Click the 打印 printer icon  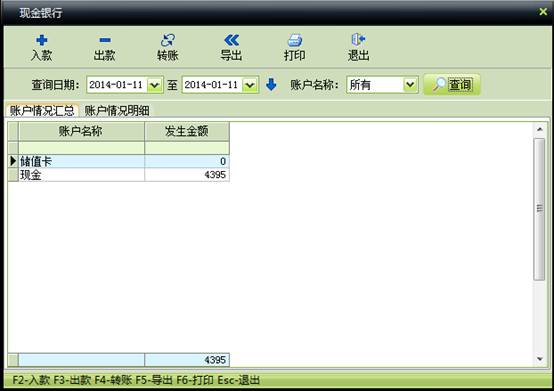[x=295, y=40]
